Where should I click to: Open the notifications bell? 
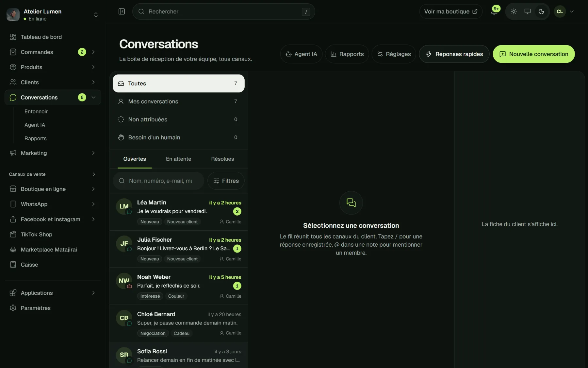(x=494, y=12)
